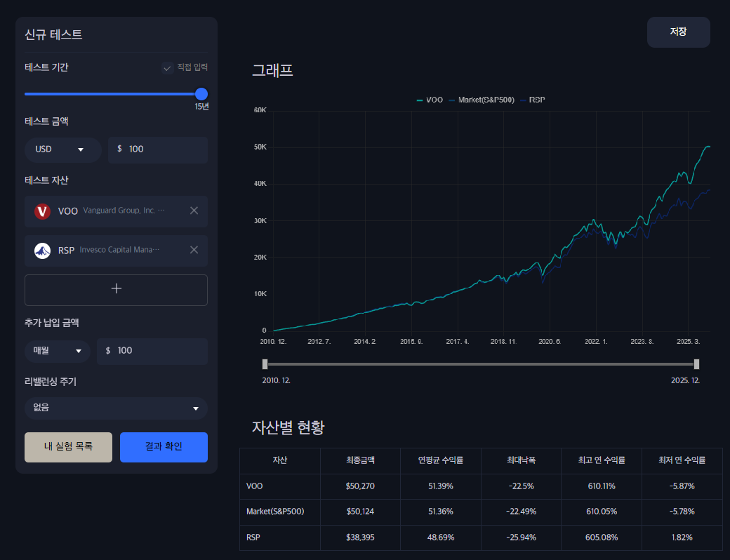Click the 2010. 12. range start label under slider
The width and height of the screenshot is (730, 560).
276,380
